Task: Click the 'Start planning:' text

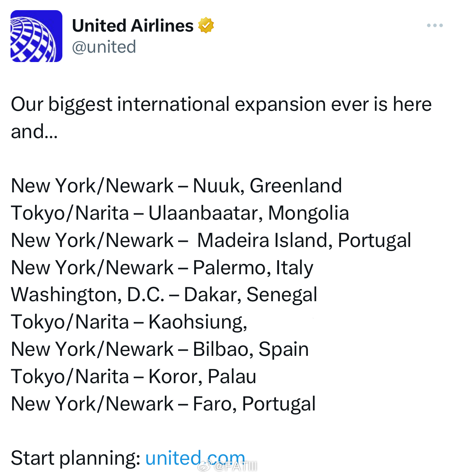Action: tap(75, 458)
